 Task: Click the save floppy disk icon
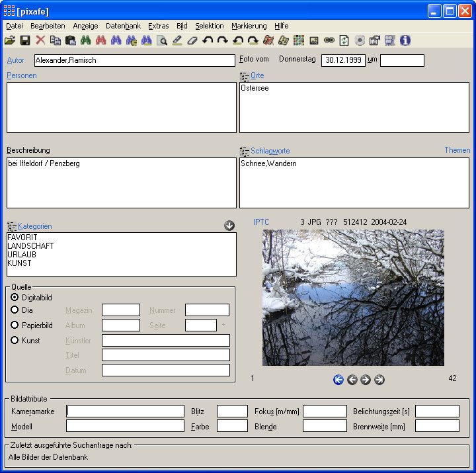pyautogui.click(x=25, y=40)
